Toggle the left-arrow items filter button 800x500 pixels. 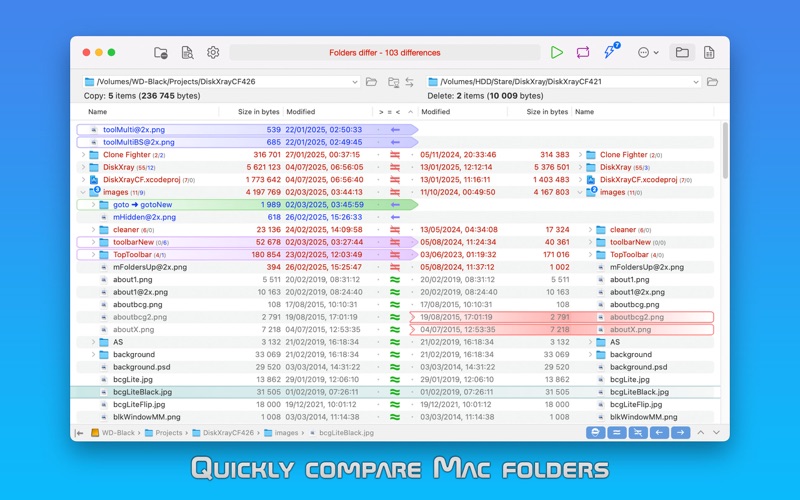click(x=659, y=433)
